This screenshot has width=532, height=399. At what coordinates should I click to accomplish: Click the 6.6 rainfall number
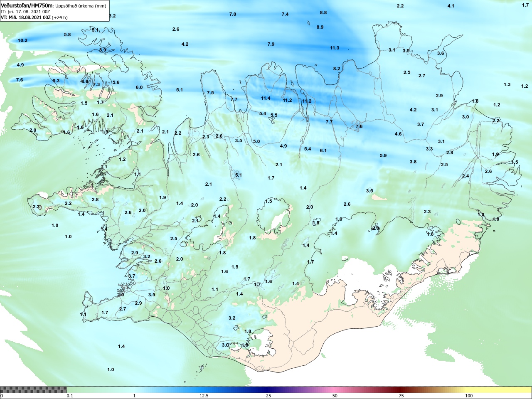pyautogui.click(x=85, y=81)
